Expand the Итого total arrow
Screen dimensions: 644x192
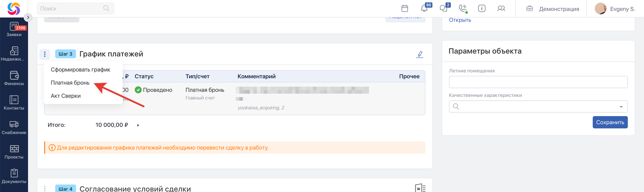pyautogui.click(x=138, y=125)
